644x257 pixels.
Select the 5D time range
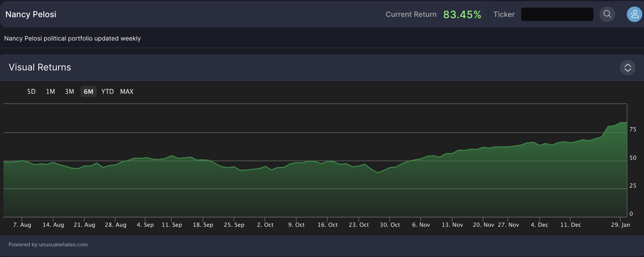[x=31, y=91]
